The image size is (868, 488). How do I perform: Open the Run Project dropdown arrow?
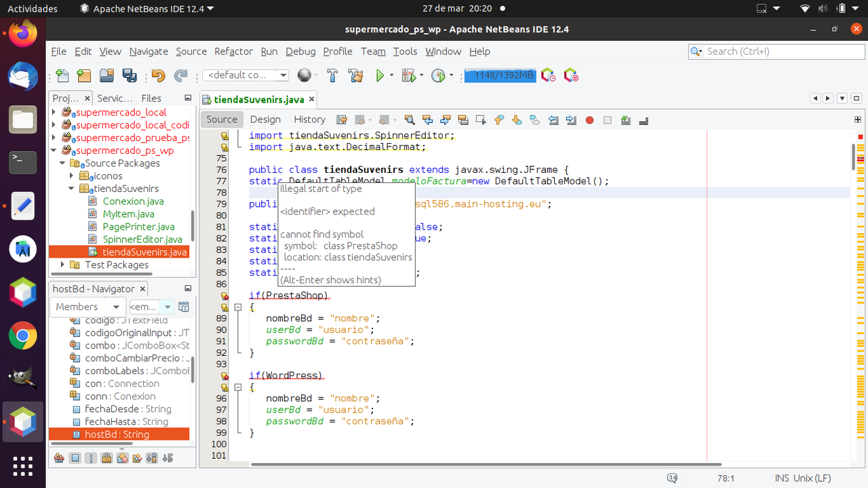(391, 75)
